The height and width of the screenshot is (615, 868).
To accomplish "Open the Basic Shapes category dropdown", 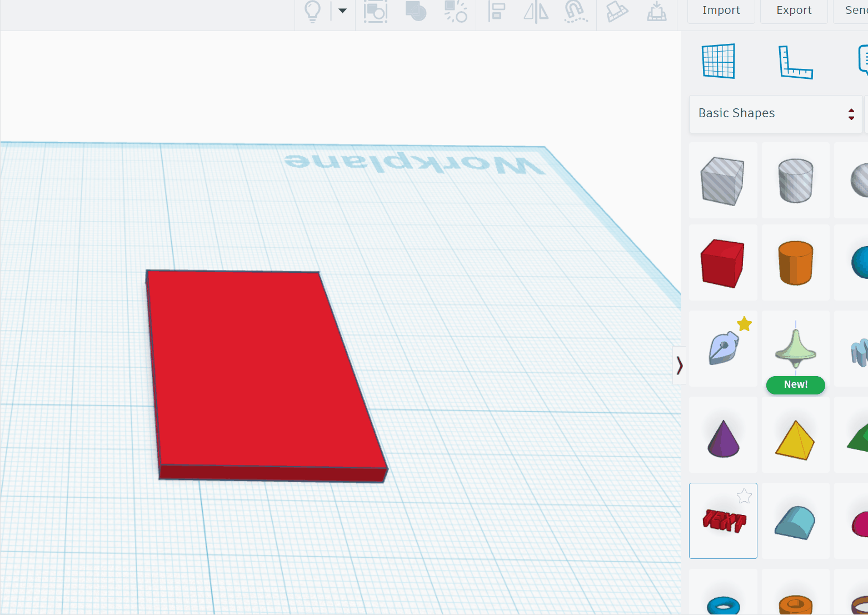I will click(776, 114).
